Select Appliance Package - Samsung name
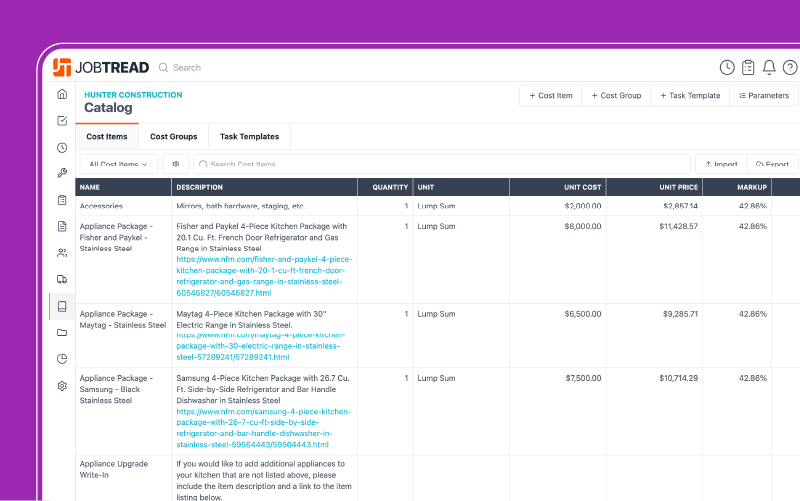Screen dimensions: 800x501 coord(116,389)
